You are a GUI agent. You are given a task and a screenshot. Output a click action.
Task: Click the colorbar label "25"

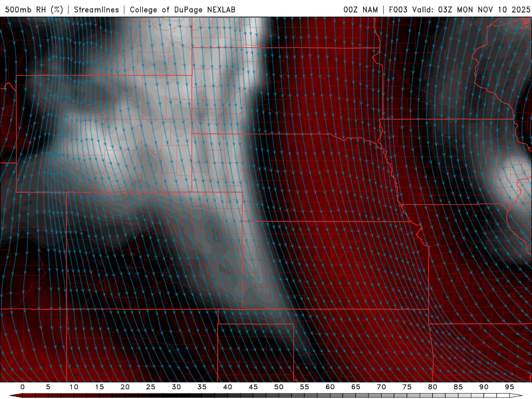point(151,387)
